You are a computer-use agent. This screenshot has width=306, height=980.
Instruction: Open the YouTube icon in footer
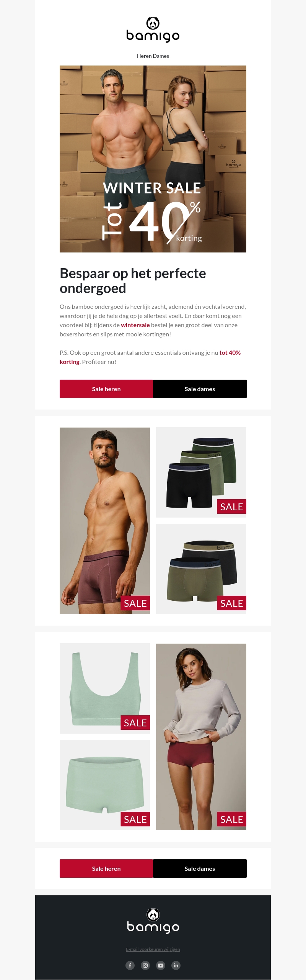161,965
